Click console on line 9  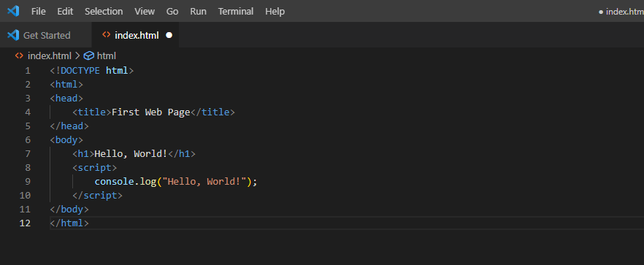(114, 182)
